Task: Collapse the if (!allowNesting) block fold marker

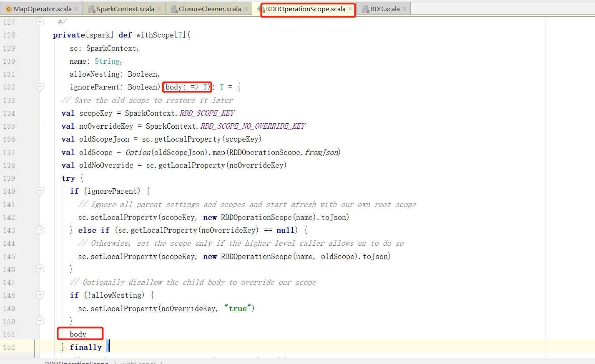Action: click(x=40, y=295)
